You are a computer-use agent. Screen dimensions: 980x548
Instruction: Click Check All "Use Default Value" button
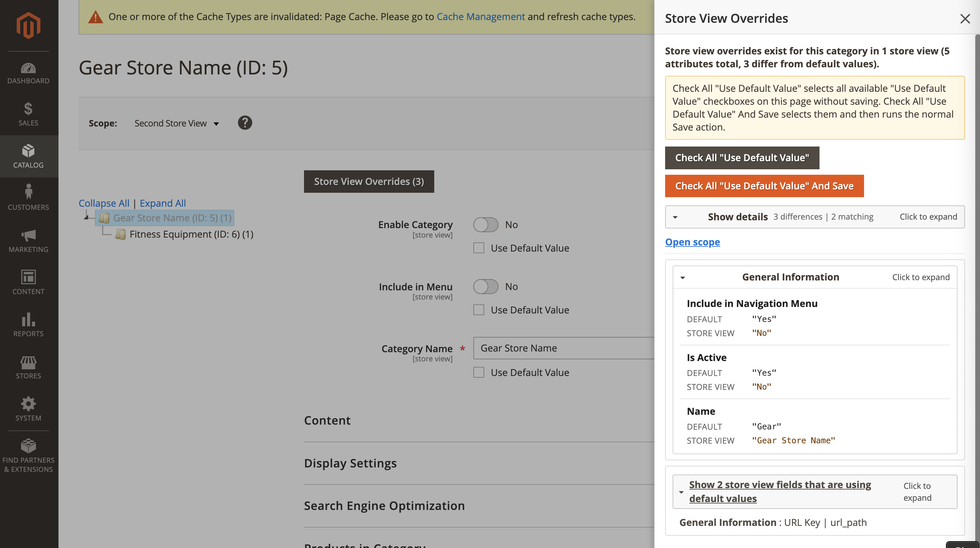click(742, 158)
